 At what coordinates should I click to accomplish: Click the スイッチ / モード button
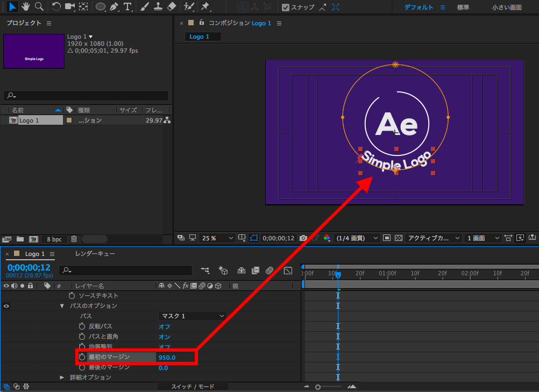click(x=193, y=387)
